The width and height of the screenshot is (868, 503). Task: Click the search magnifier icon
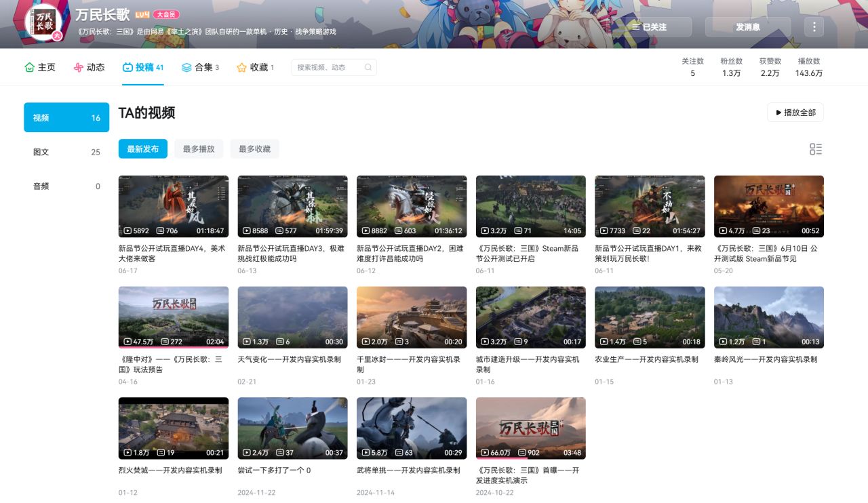(x=368, y=67)
